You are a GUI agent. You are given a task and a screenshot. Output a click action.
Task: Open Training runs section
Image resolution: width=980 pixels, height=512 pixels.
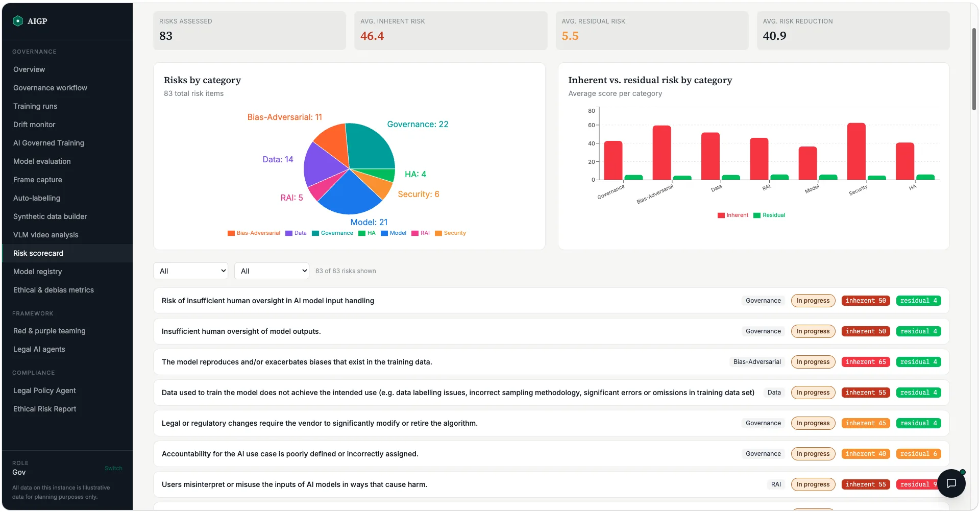click(x=35, y=106)
